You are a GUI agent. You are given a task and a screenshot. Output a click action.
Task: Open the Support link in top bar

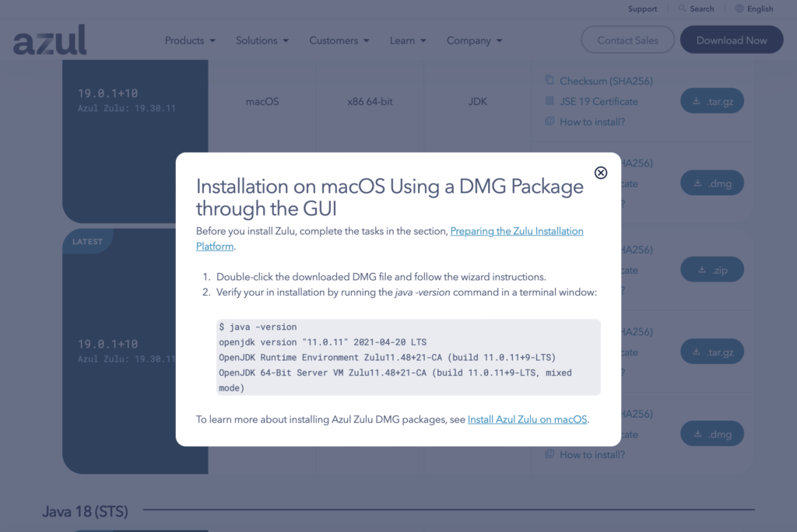pos(642,9)
